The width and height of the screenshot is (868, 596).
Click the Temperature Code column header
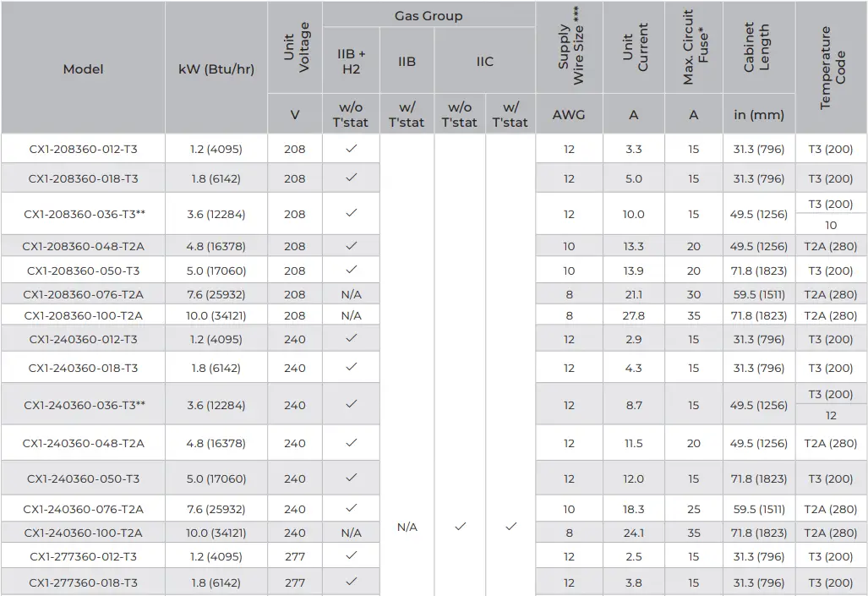(x=832, y=68)
